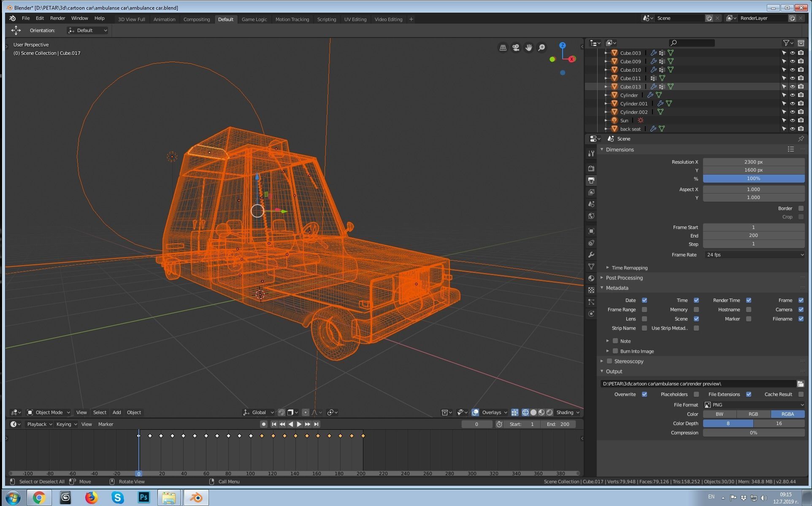The image size is (812, 506).
Task: Select wireframe shading mode
Action: point(525,412)
